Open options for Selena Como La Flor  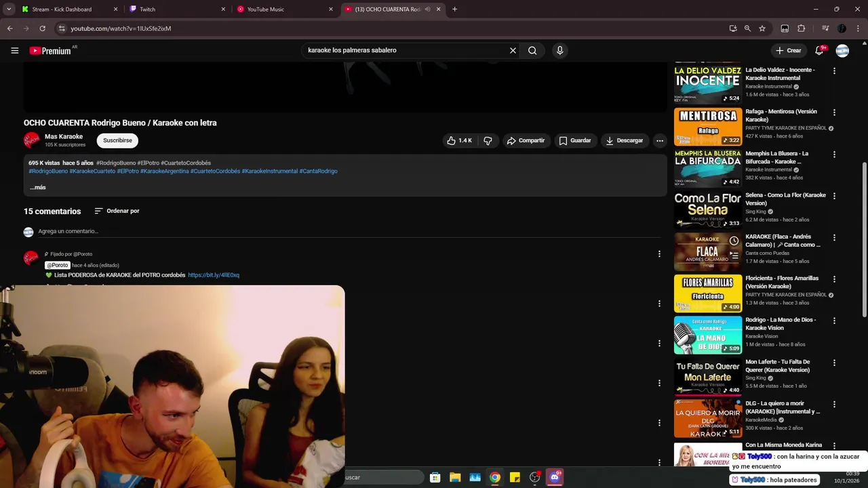[x=834, y=196]
